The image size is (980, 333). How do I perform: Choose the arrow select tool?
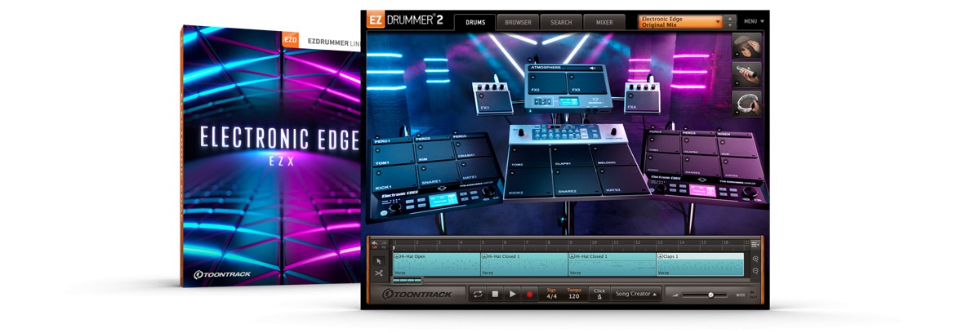pos(379,261)
